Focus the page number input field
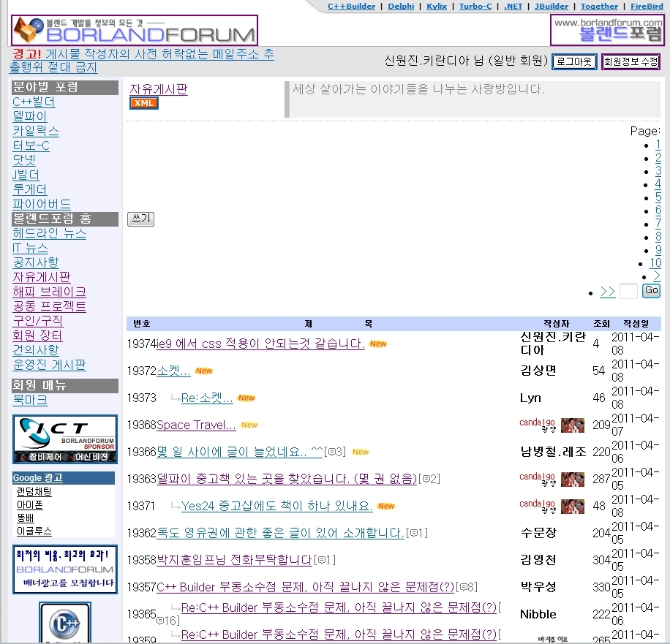The image size is (670, 644). (628, 292)
